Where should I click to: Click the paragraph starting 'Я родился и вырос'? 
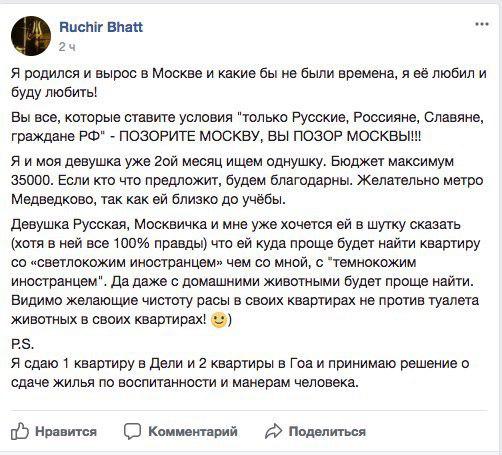point(249,83)
